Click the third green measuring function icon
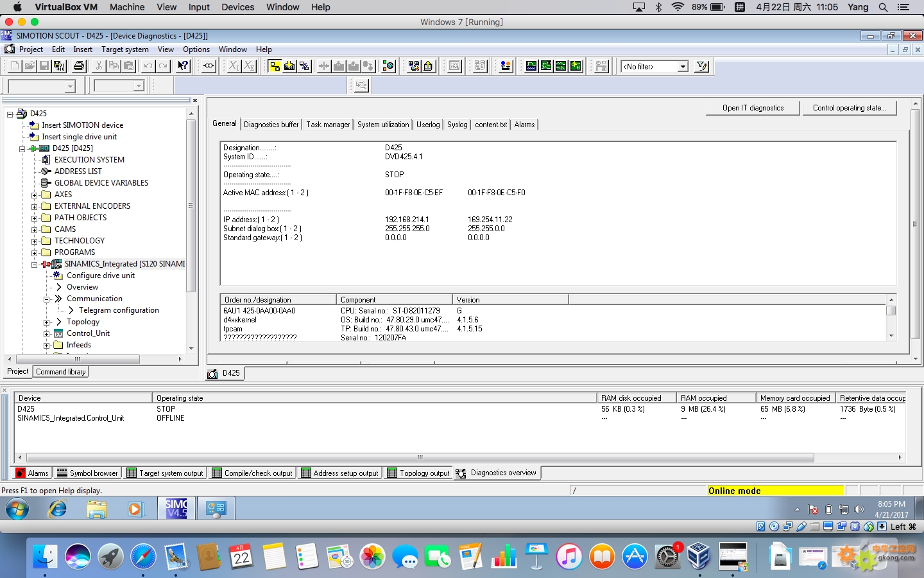 (x=561, y=66)
